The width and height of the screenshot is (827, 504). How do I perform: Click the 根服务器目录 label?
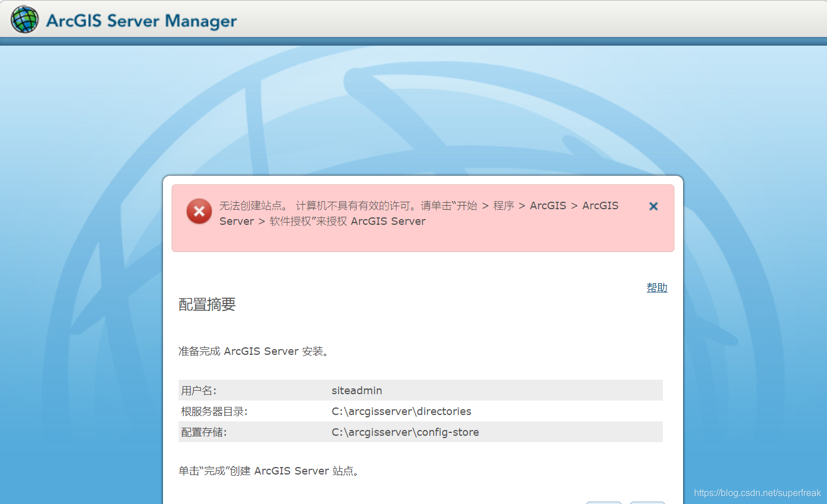(214, 412)
